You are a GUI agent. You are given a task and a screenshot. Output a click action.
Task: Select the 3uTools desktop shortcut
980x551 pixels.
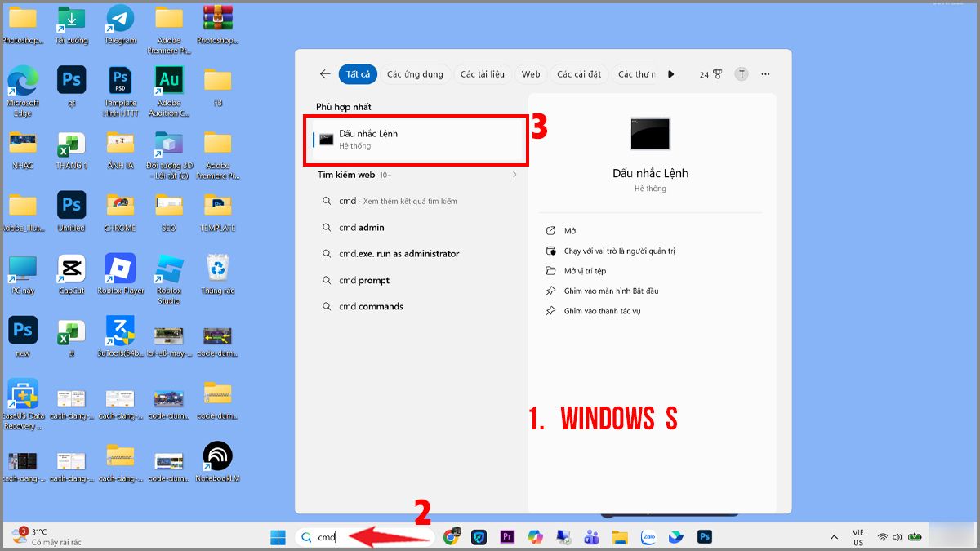point(120,336)
